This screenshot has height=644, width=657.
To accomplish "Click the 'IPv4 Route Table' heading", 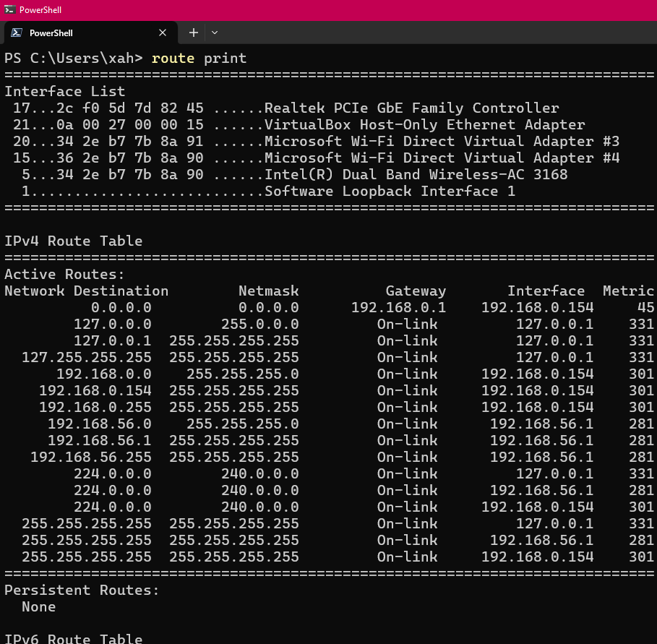I will (x=73, y=241).
